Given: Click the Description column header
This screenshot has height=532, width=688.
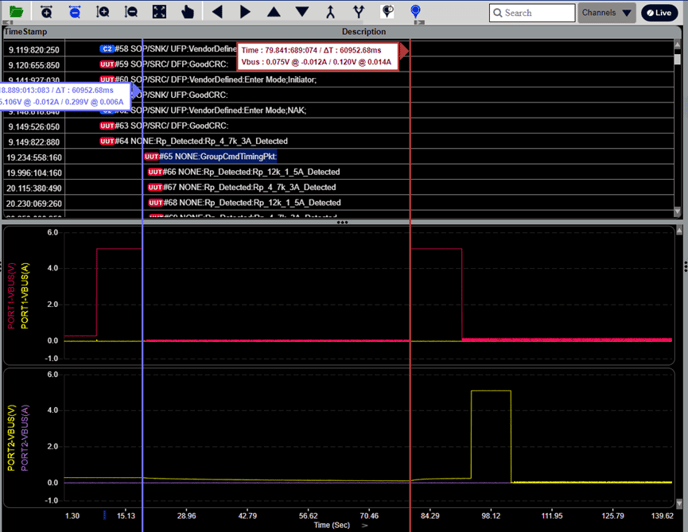Looking at the screenshot, I should tap(364, 32).
